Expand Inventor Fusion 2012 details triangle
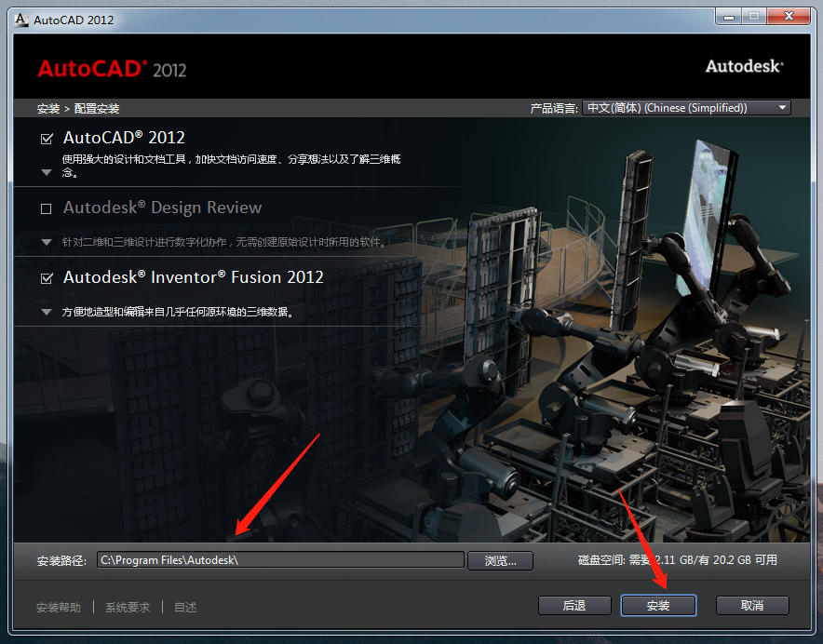This screenshot has height=644, width=823. pyautogui.click(x=45, y=312)
